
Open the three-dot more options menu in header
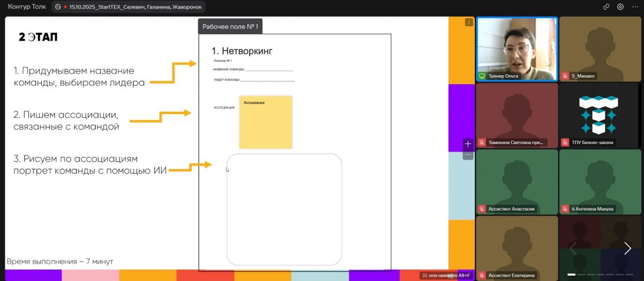[x=635, y=7]
